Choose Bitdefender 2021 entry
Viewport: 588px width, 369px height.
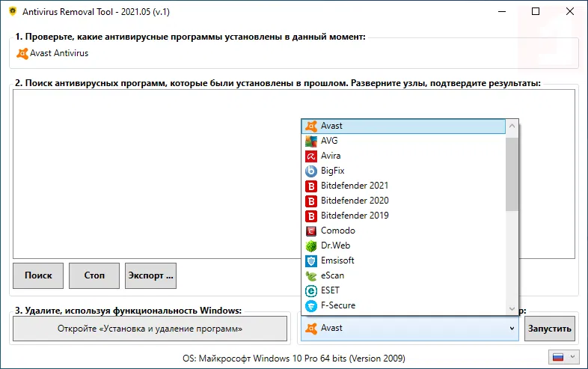click(x=403, y=186)
